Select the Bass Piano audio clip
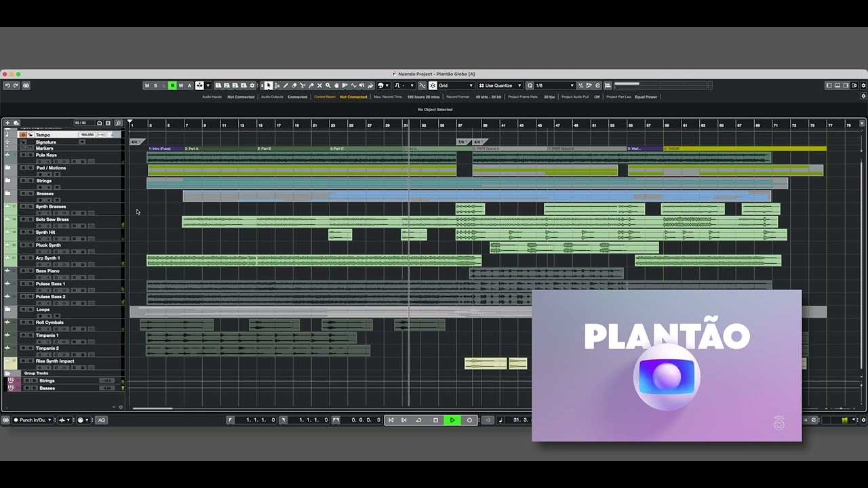Viewport: 868px width, 488px height. click(546, 274)
